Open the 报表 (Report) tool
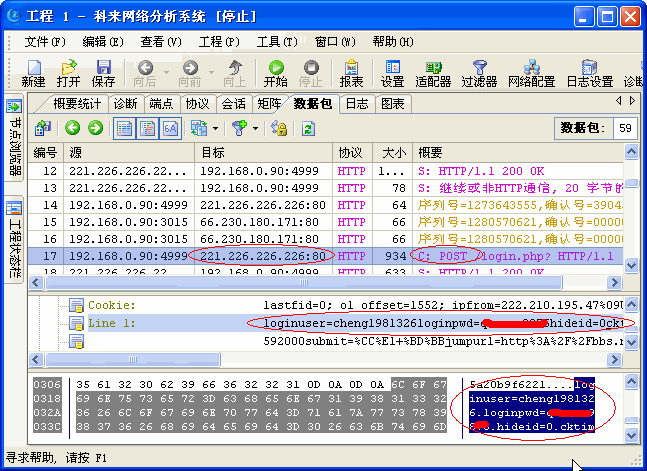The image size is (647, 471). click(351, 73)
